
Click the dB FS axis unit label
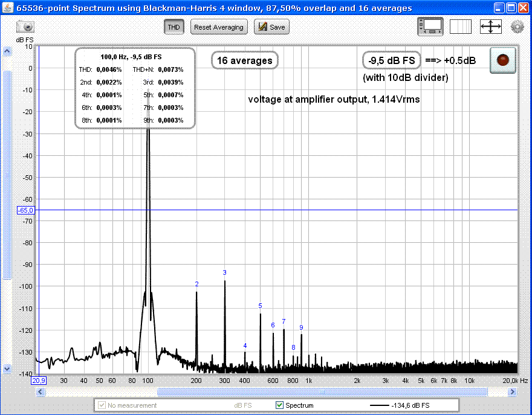[x=25, y=40]
